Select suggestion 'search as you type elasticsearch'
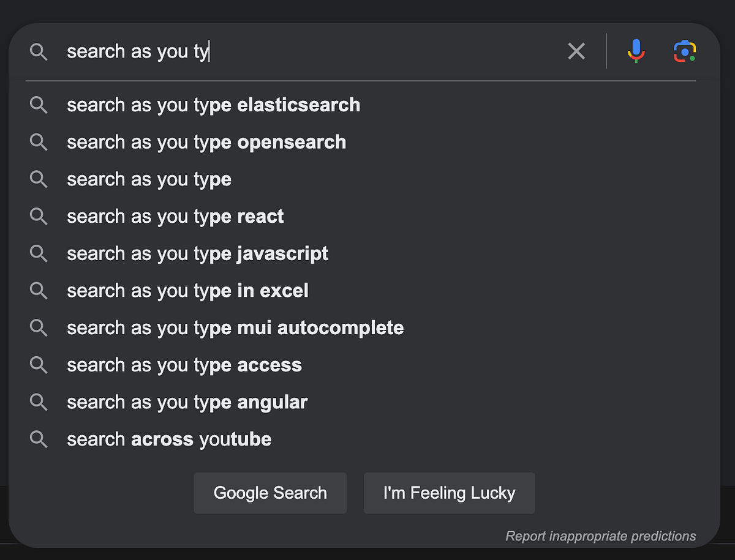Image resolution: width=735 pixels, height=560 pixels. (x=213, y=105)
